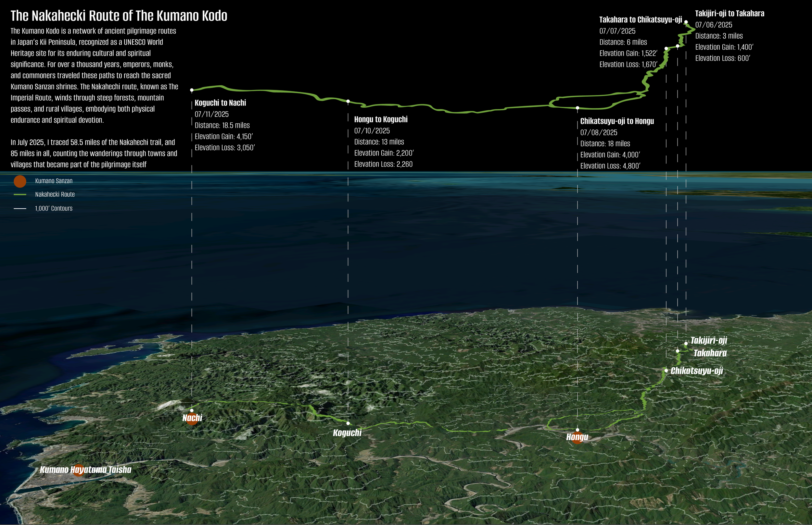Click the elevation profile point above Nachi

point(192,90)
